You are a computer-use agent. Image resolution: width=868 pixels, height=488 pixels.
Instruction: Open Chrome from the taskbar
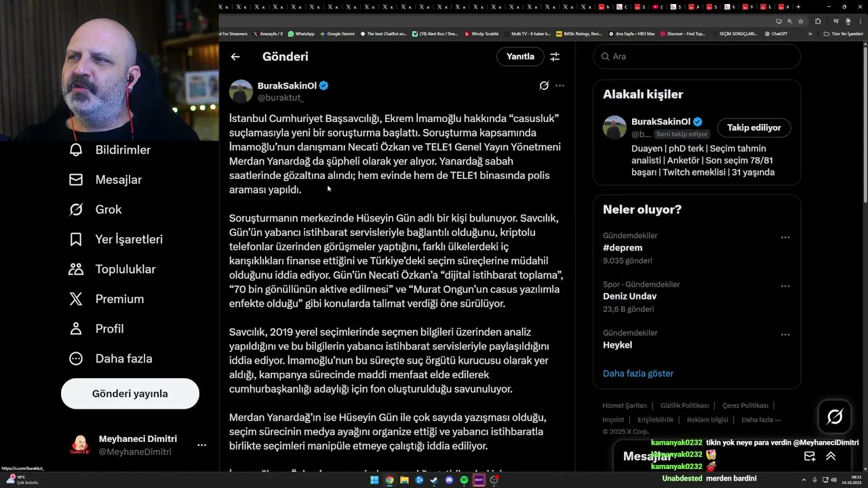pyautogui.click(x=389, y=480)
